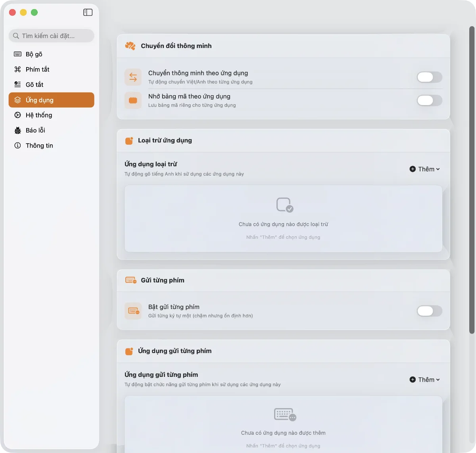Click the vertical scrollbar on the right
Screen dimensions: 476x453
pyautogui.click(x=472, y=179)
